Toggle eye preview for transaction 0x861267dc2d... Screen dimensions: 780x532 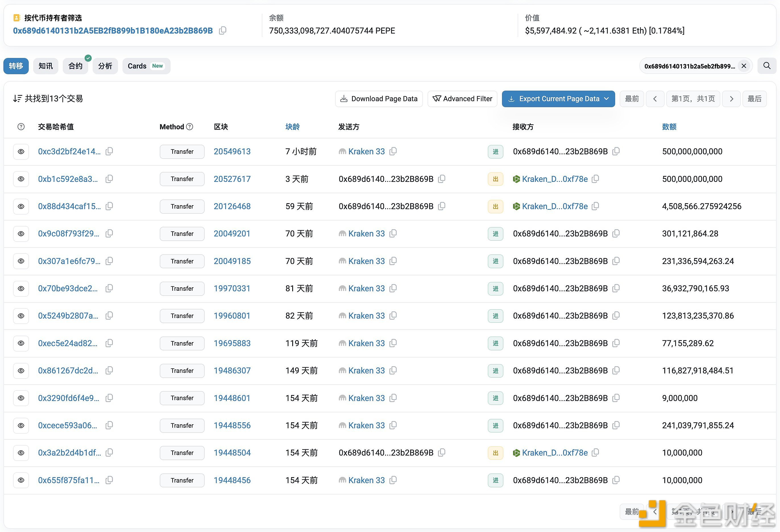point(21,370)
